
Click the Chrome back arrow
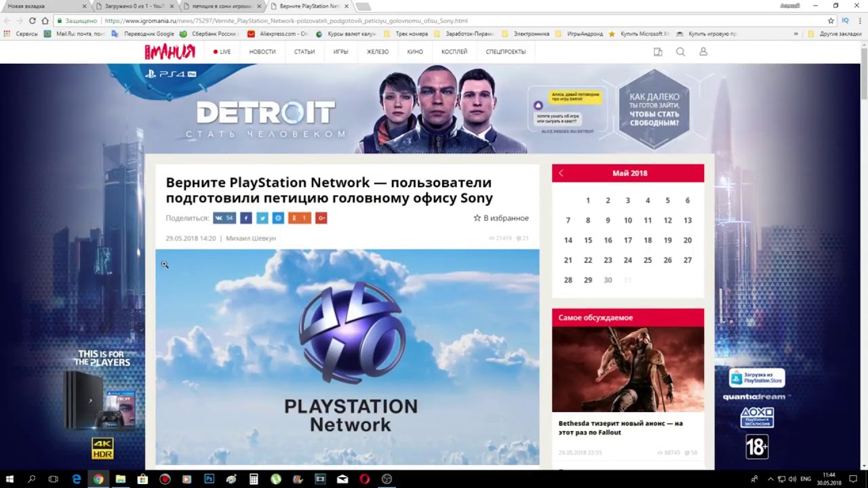7,20
